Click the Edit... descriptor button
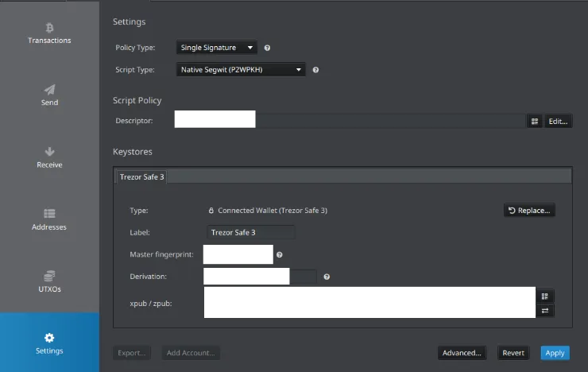Image resolution: width=588 pixels, height=372 pixels. pos(558,121)
